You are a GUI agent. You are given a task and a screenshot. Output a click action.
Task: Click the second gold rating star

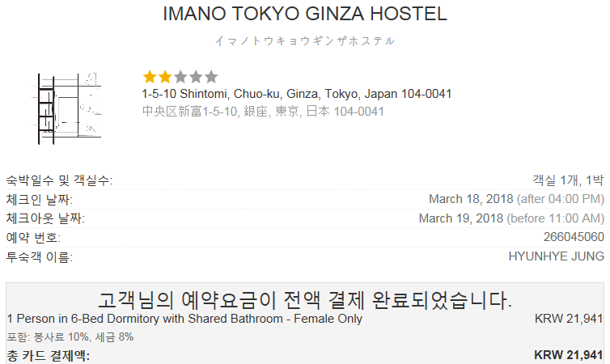(x=165, y=77)
